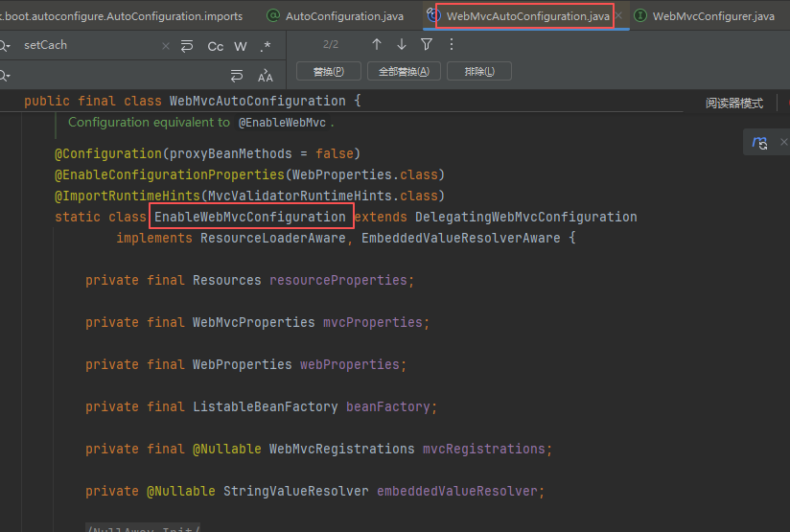
Task: Click ResourceLoaderAware interface name
Action: (273, 239)
